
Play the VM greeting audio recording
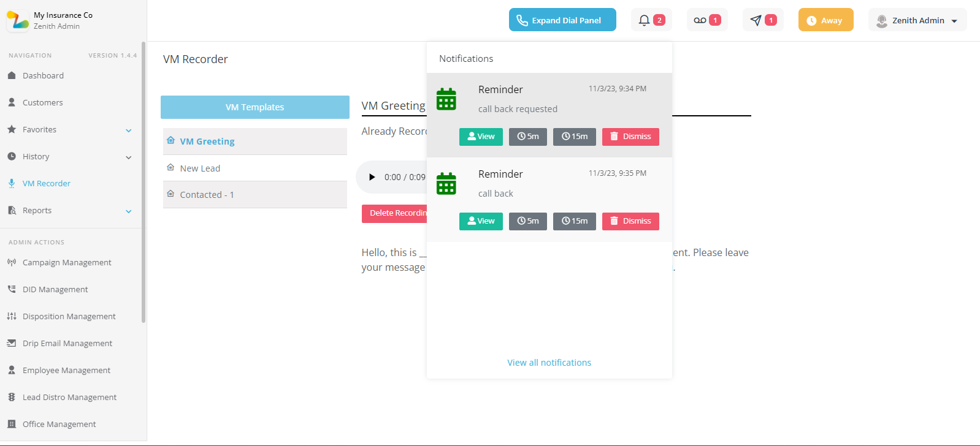tap(372, 177)
